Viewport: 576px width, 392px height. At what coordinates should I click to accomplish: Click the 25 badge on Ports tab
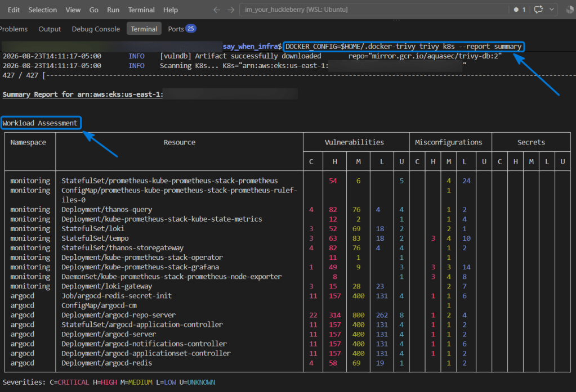(191, 29)
